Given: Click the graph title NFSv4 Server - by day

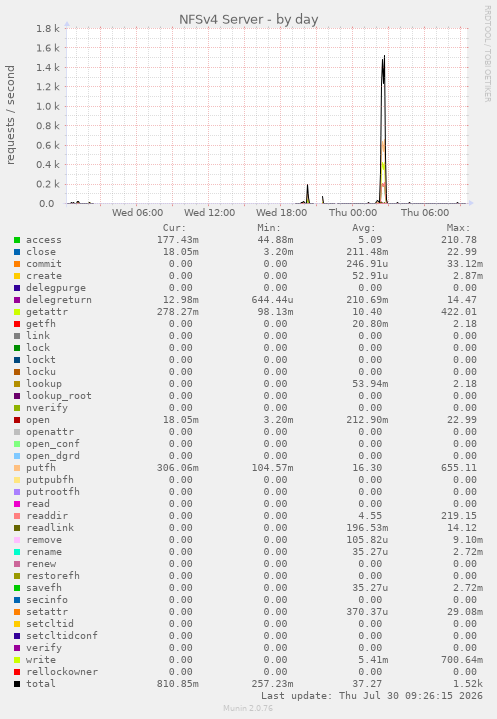Looking at the screenshot, I should [x=248, y=20].
